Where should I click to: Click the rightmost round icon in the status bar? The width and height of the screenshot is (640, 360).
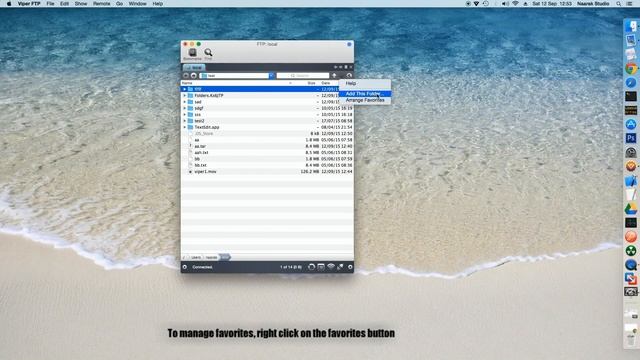tap(350, 267)
